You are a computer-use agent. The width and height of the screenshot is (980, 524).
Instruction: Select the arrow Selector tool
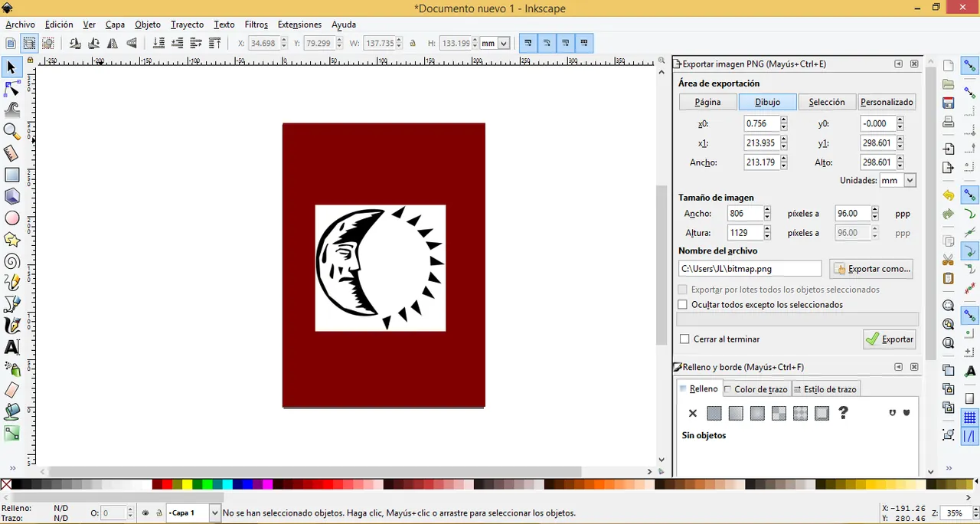click(11, 67)
